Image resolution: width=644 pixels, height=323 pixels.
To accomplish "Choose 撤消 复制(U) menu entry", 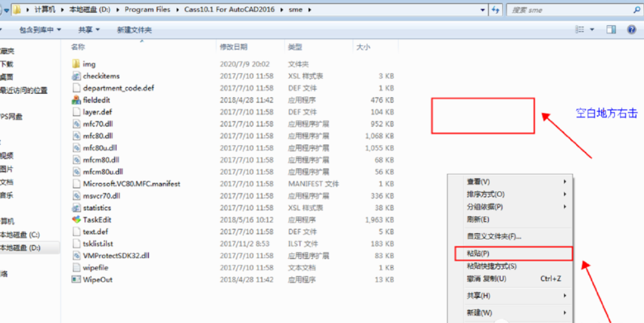I will [x=510, y=279].
